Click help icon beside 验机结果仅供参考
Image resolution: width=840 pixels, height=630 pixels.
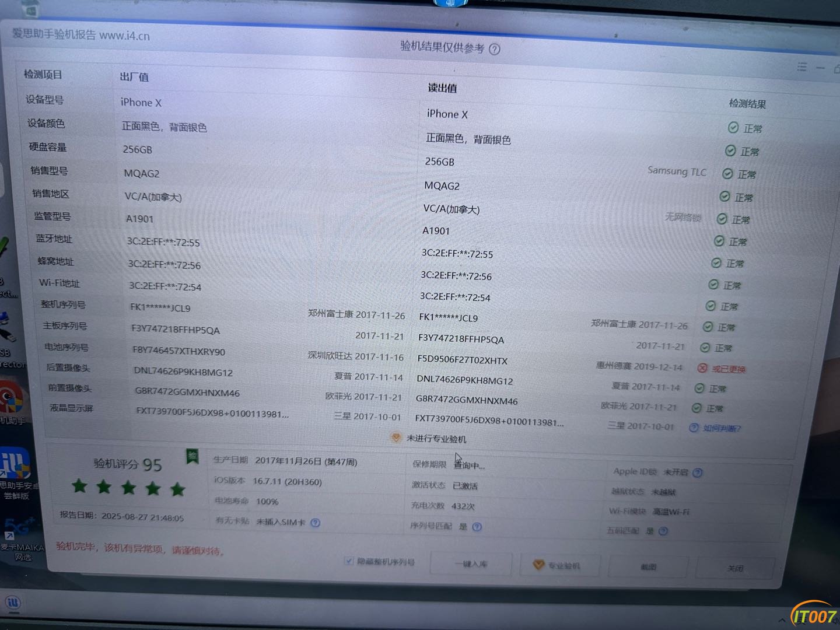point(494,49)
